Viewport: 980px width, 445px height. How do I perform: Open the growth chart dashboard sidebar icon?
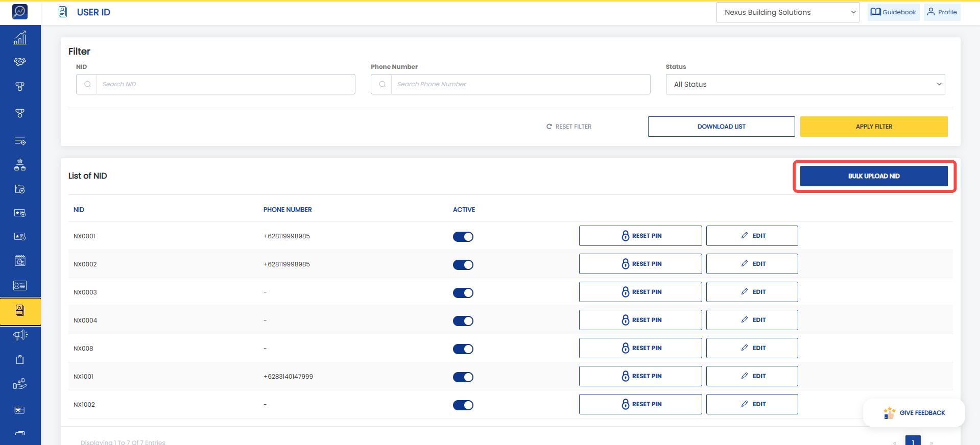pos(20,38)
